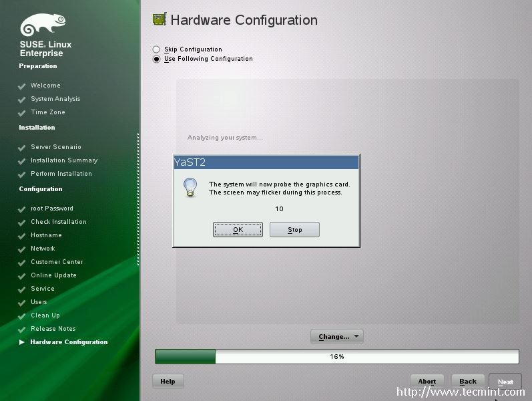
Task: Click the Release Notes step label
Action: [53, 329]
